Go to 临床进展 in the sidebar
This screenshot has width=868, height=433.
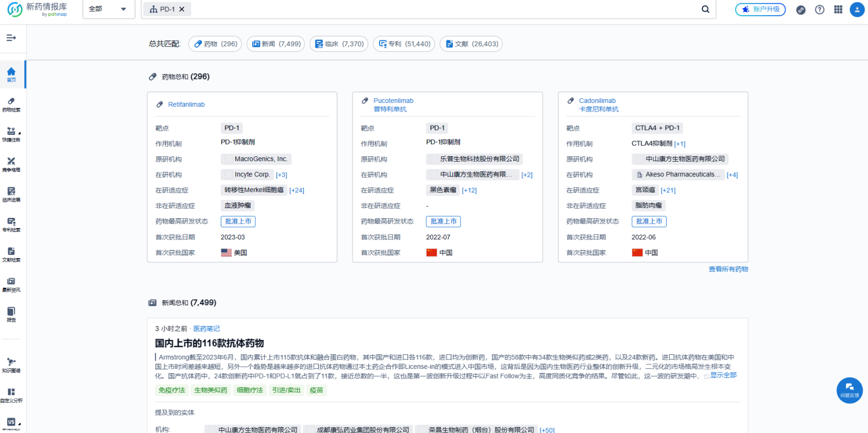[11, 195]
